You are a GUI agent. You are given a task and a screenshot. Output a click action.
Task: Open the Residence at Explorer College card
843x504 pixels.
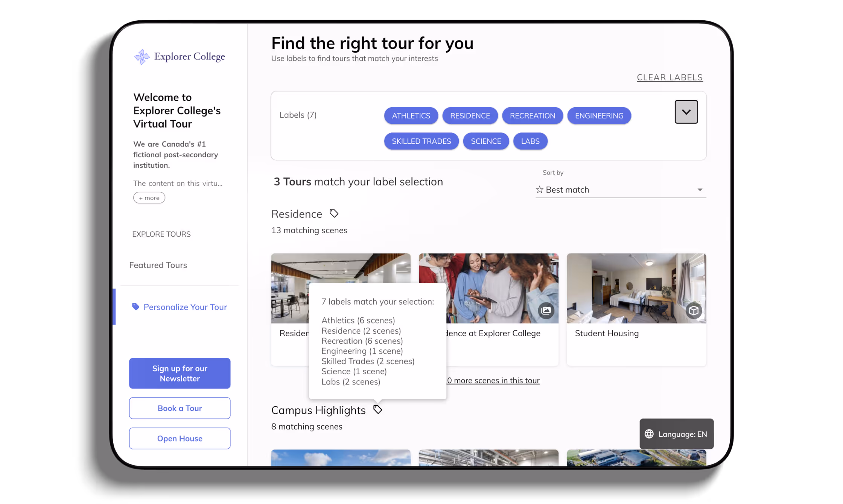[x=502, y=309]
